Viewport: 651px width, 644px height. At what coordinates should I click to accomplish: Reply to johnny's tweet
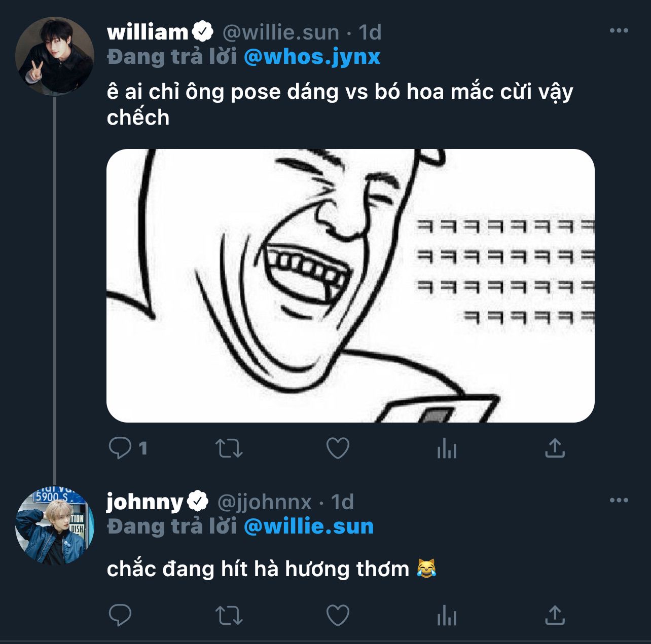[x=121, y=616]
